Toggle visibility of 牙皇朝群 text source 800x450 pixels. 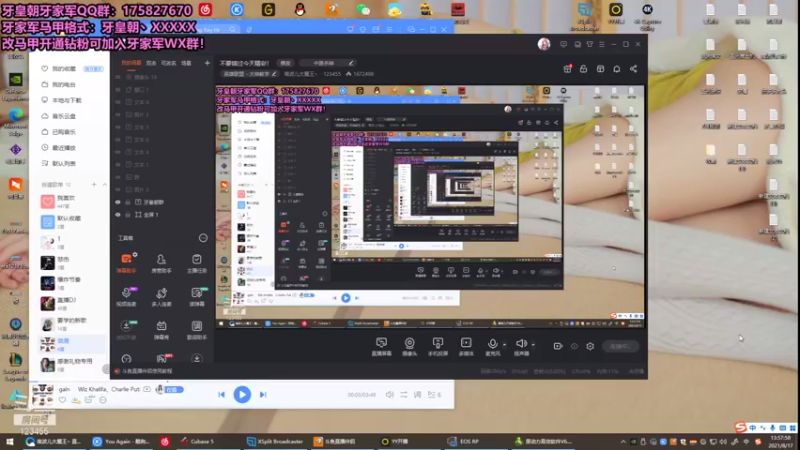tap(118, 202)
